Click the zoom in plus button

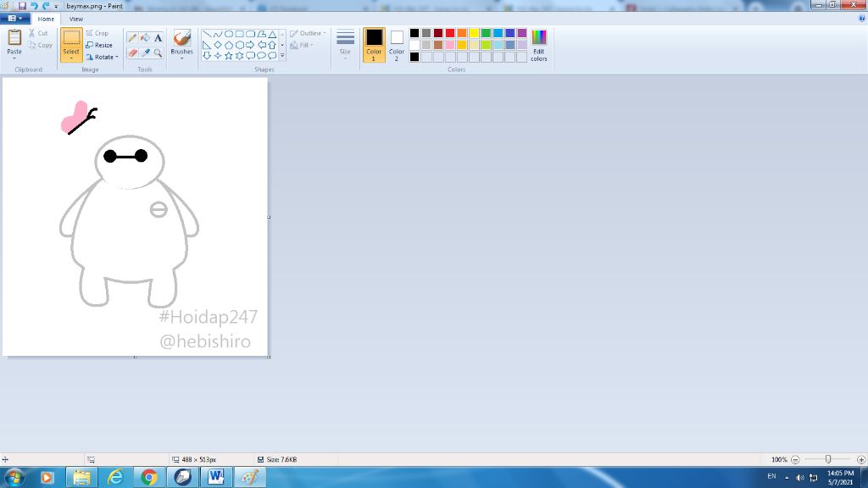tap(861, 459)
